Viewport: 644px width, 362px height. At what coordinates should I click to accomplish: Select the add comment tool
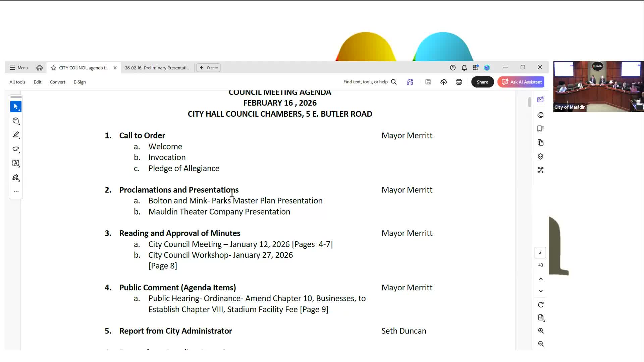16,121
